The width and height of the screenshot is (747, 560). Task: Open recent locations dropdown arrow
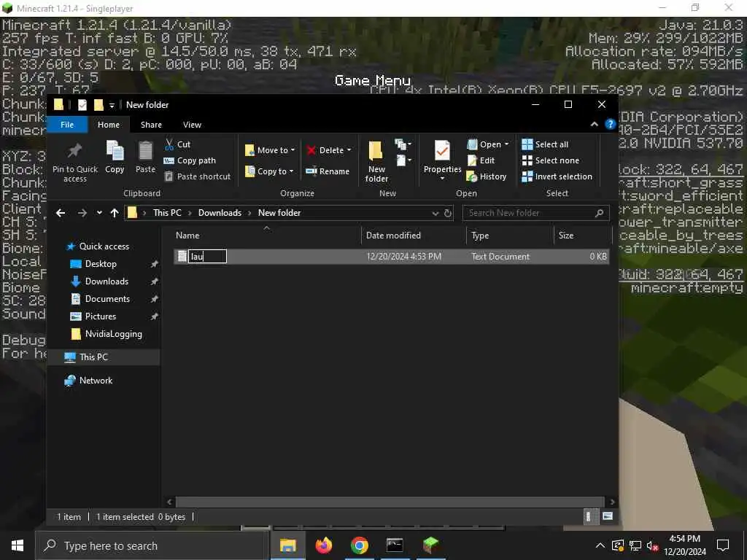coord(99,213)
